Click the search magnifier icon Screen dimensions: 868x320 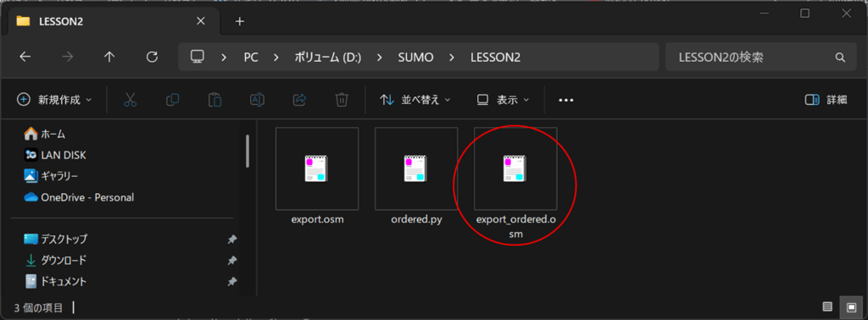pos(840,58)
